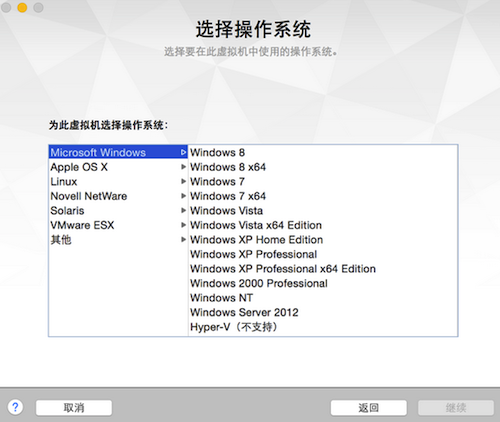Click the 返回 back button
500x422 pixels.
pos(369,408)
